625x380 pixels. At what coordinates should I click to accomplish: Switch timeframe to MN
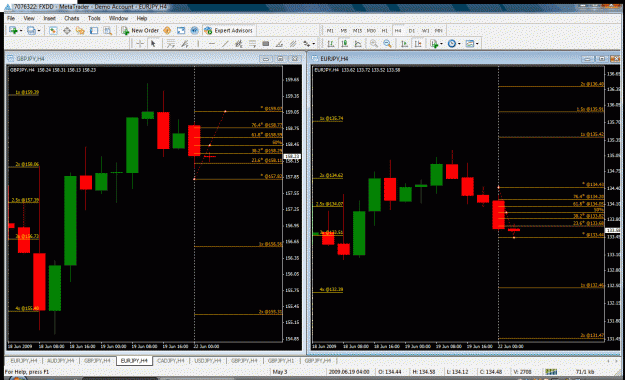[438, 31]
